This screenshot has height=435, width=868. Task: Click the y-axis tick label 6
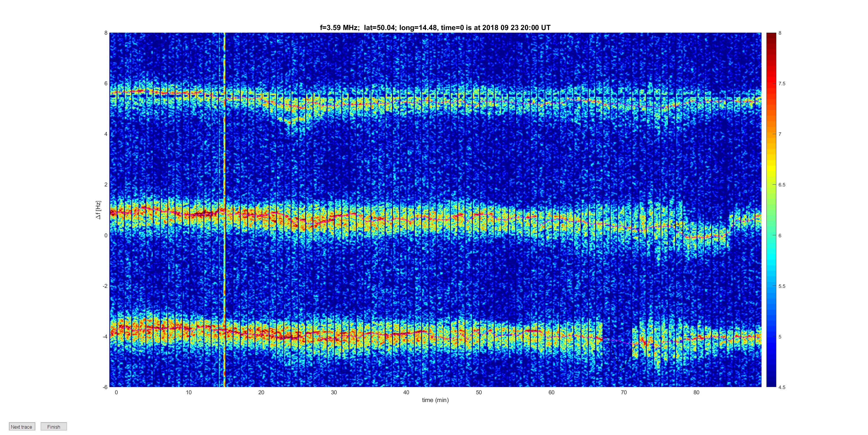tap(106, 84)
